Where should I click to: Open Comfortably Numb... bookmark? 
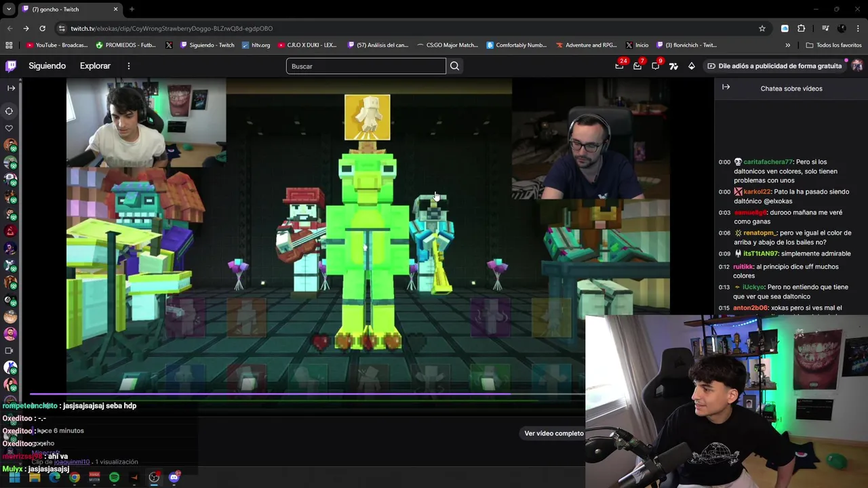tap(517, 45)
